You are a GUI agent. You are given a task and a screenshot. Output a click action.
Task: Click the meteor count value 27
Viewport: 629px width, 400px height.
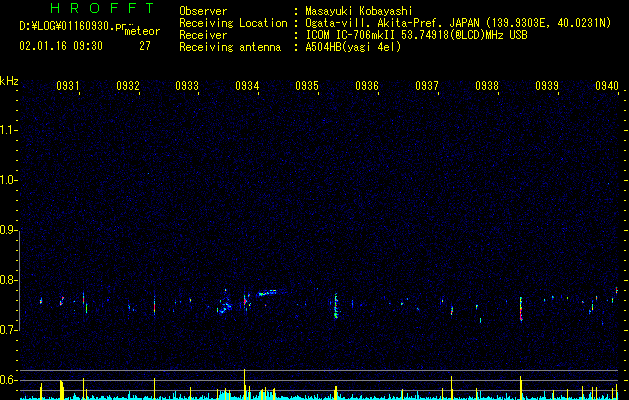[145, 46]
